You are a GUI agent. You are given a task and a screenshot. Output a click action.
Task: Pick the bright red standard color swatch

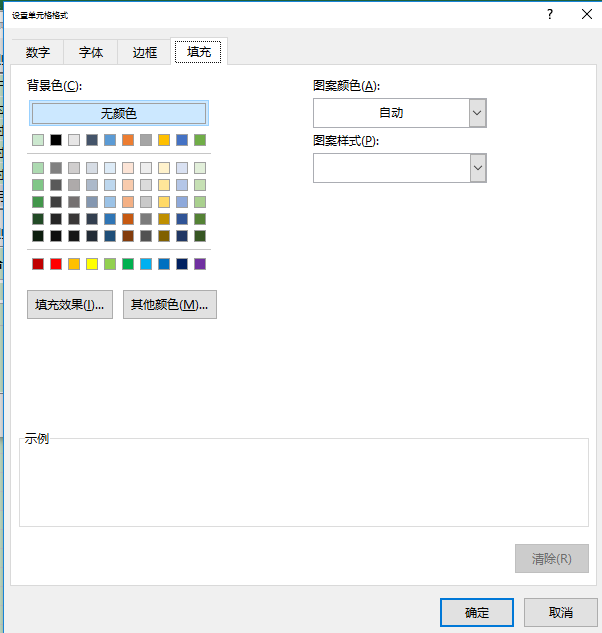pyautogui.click(x=56, y=264)
